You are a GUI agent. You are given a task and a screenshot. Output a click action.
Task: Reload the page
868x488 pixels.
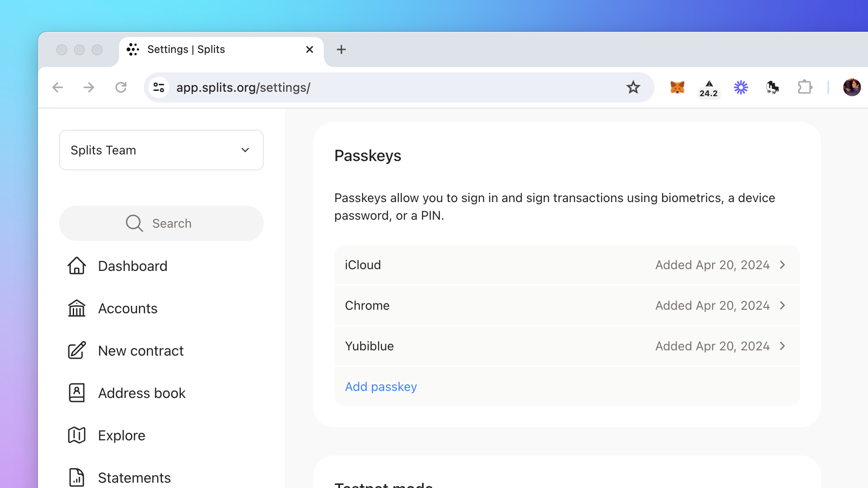tap(121, 87)
